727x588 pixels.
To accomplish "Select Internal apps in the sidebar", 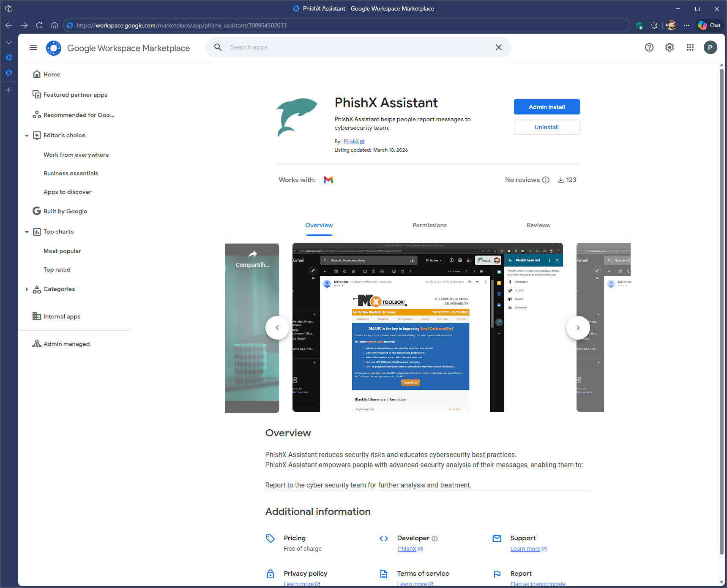I will tap(61, 316).
